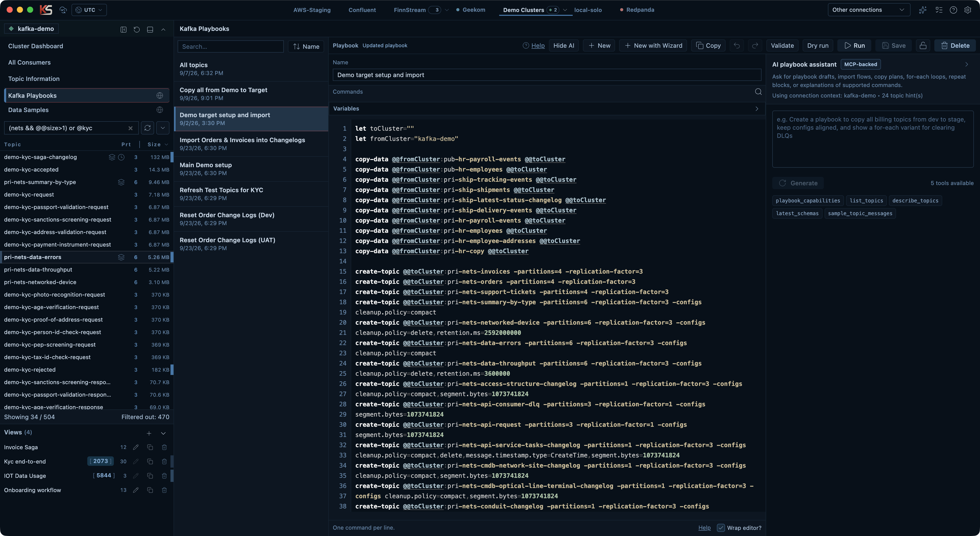Open Topic Information in sidebar
The image size is (980, 536).
pyautogui.click(x=34, y=79)
